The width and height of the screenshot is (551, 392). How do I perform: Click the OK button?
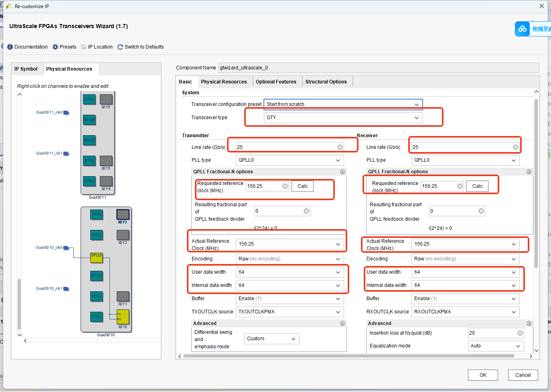[483, 375]
